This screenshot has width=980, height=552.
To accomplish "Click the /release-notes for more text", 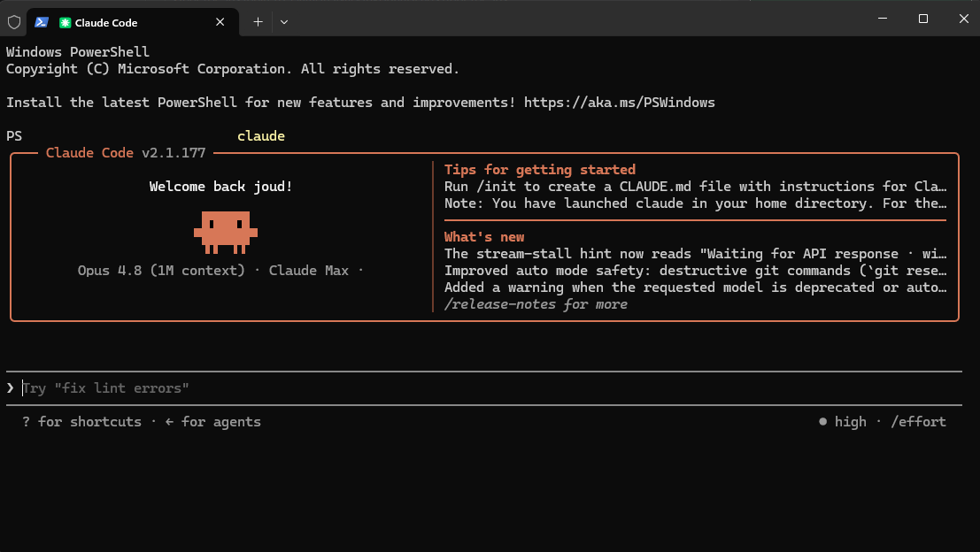I will point(536,304).
